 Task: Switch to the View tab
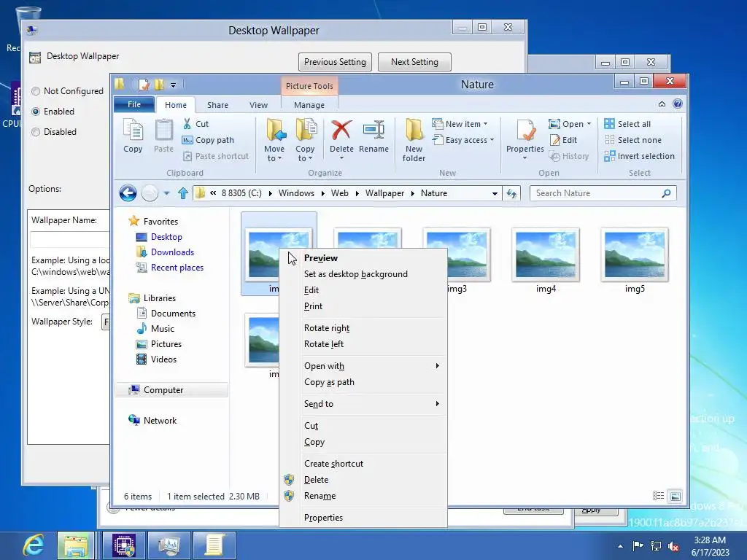coord(259,105)
